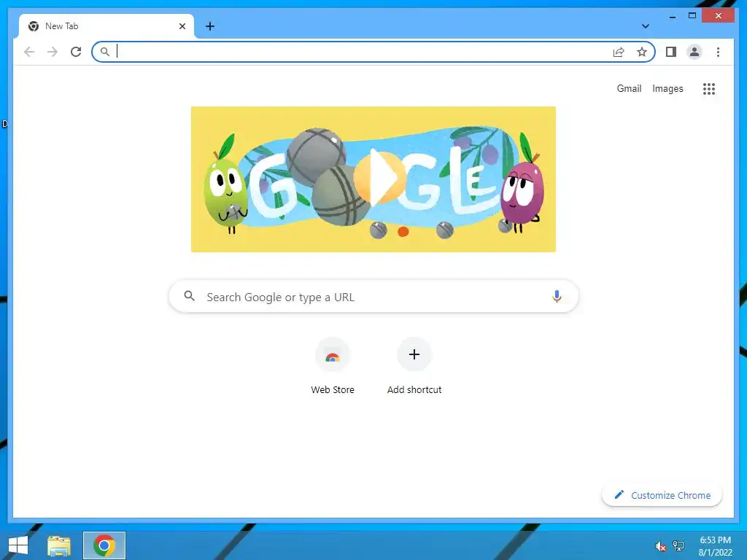Image resolution: width=747 pixels, height=560 pixels.
Task: Go back using the back arrow
Action: [x=29, y=52]
